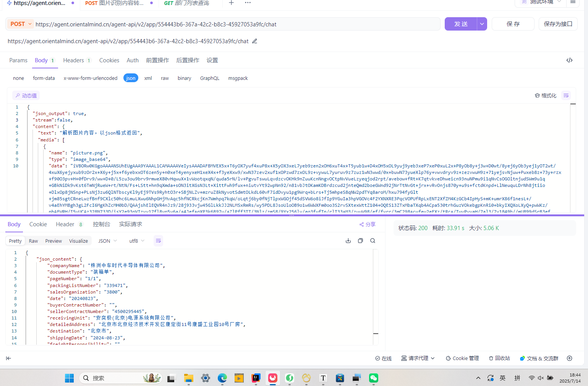Copy the response content

point(360,241)
